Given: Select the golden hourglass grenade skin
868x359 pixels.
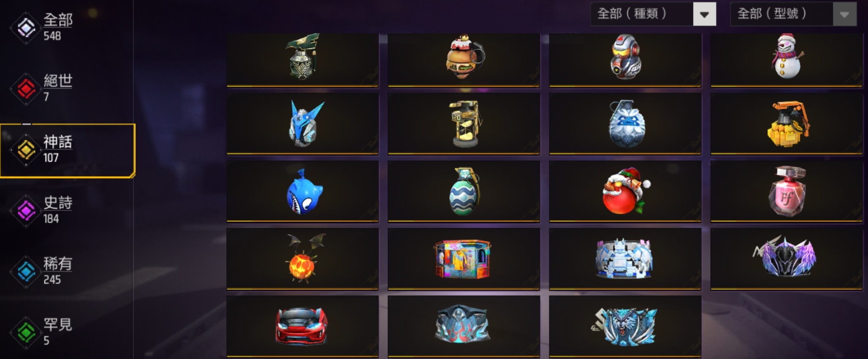Looking at the screenshot, I should pyautogui.click(x=464, y=124).
